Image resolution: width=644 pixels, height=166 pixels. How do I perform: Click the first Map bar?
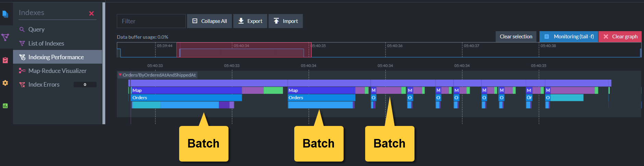(x=186, y=90)
